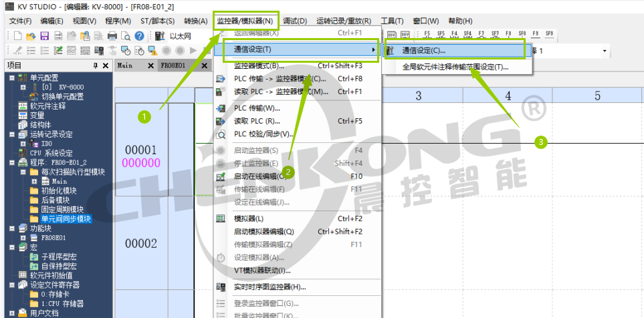This screenshot has height=318, width=644.
Task: Click the Print Preview magnifier icon
Action: [125, 35]
